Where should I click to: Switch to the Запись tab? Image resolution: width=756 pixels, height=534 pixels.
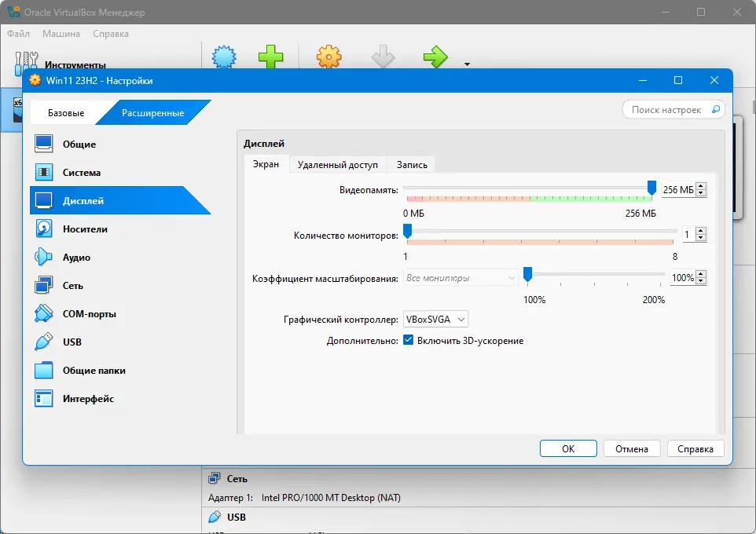point(412,165)
